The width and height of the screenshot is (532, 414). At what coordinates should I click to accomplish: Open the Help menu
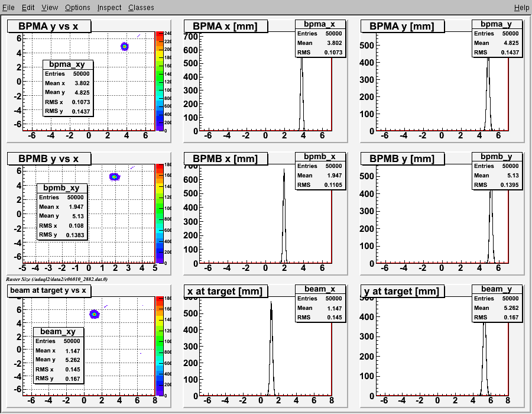click(x=521, y=8)
